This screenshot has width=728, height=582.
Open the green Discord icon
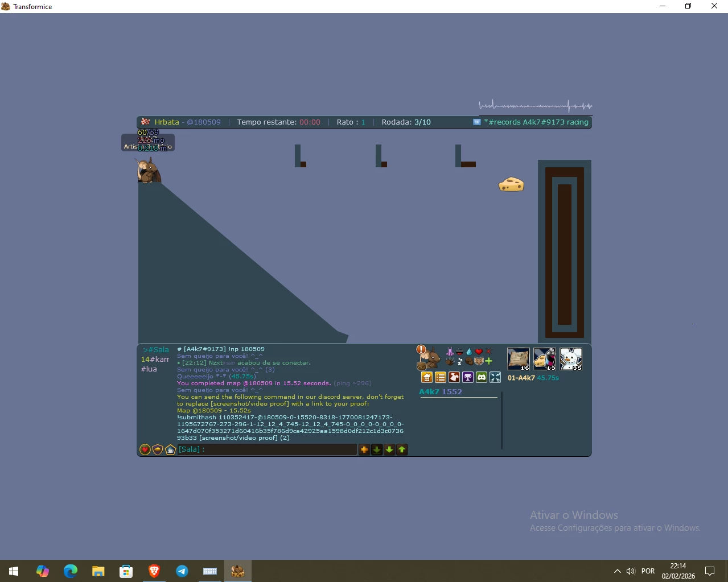pos(482,377)
